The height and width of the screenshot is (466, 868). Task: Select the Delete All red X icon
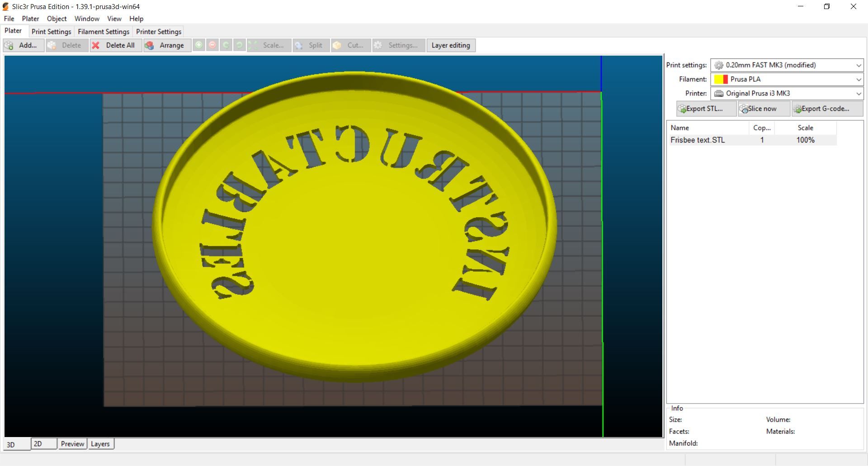click(95, 45)
